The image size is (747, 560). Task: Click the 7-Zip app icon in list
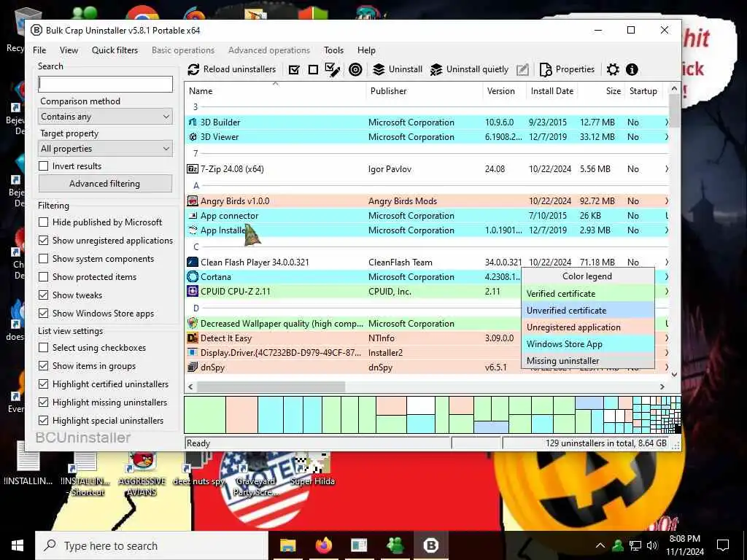193,169
